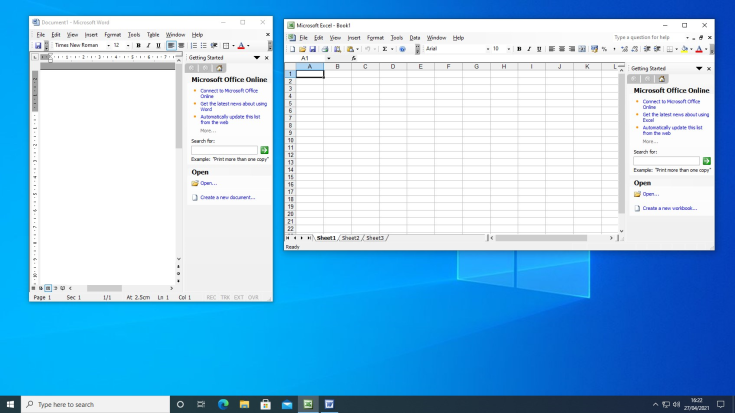
Task: Click Connect to Microsoft Office Online in Word
Action: [229, 93]
